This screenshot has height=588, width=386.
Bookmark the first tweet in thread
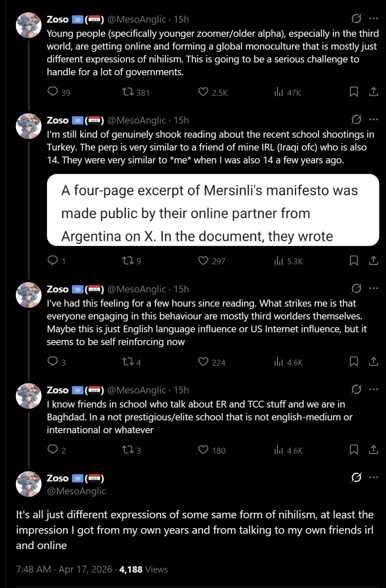pyautogui.click(x=354, y=92)
